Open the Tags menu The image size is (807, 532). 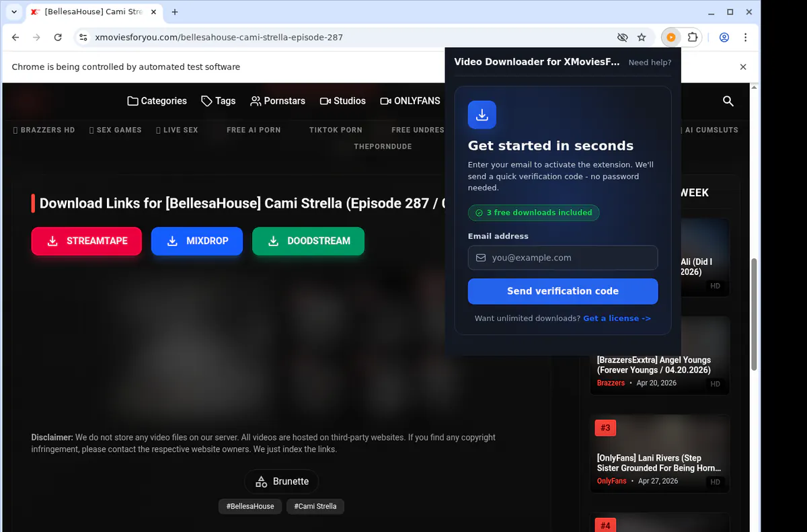click(218, 101)
